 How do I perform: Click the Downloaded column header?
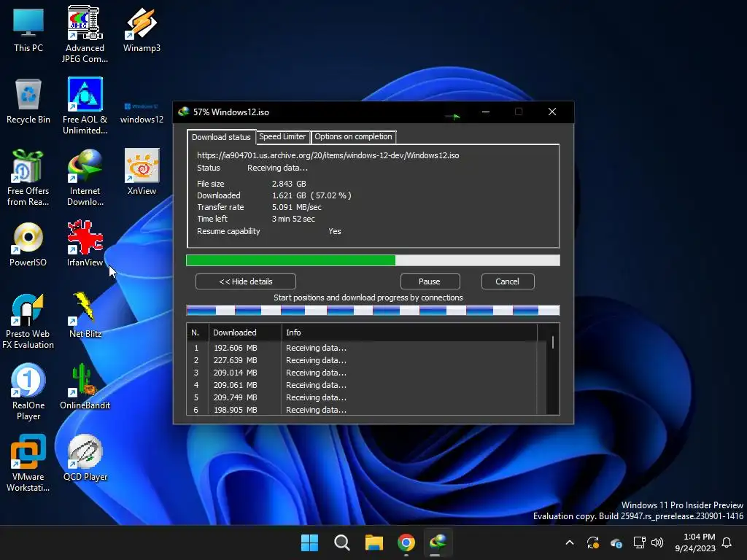click(245, 332)
